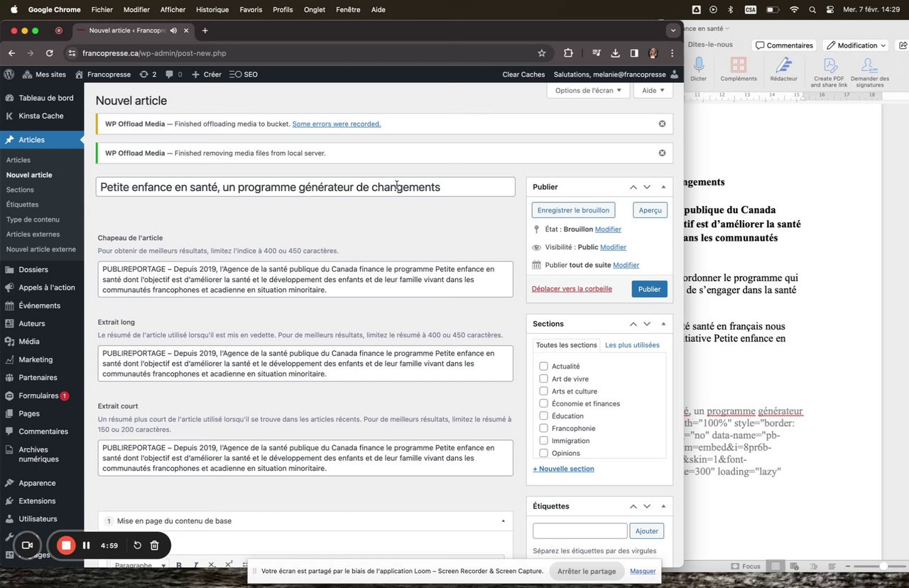909x588 pixels.
Task: Restart the Loom recording
Action: coord(137,545)
